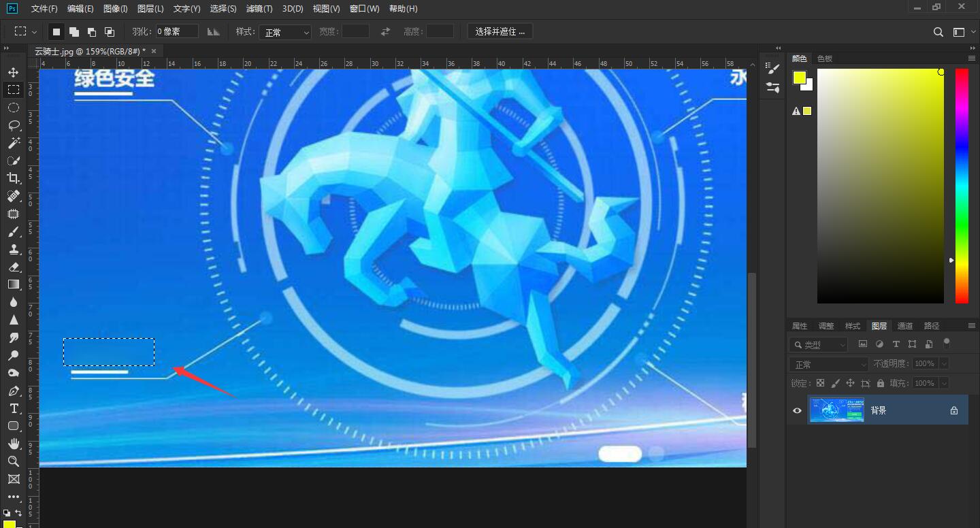Click the 选择并遮住 button
Image resolution: width=980 pixels, height=528 pixels.
[500, 32]
